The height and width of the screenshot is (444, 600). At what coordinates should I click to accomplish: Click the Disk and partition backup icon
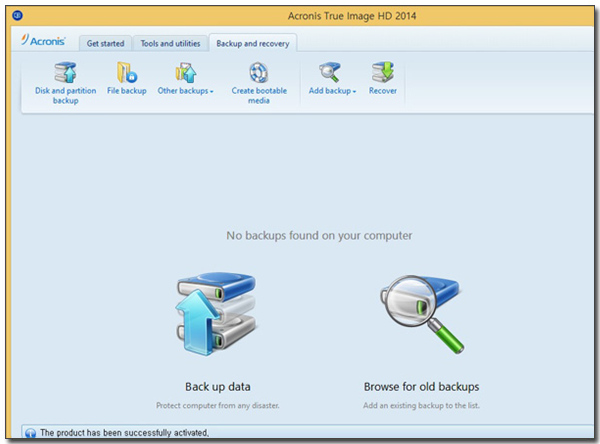pyautogui.click(x=65, y=72)
